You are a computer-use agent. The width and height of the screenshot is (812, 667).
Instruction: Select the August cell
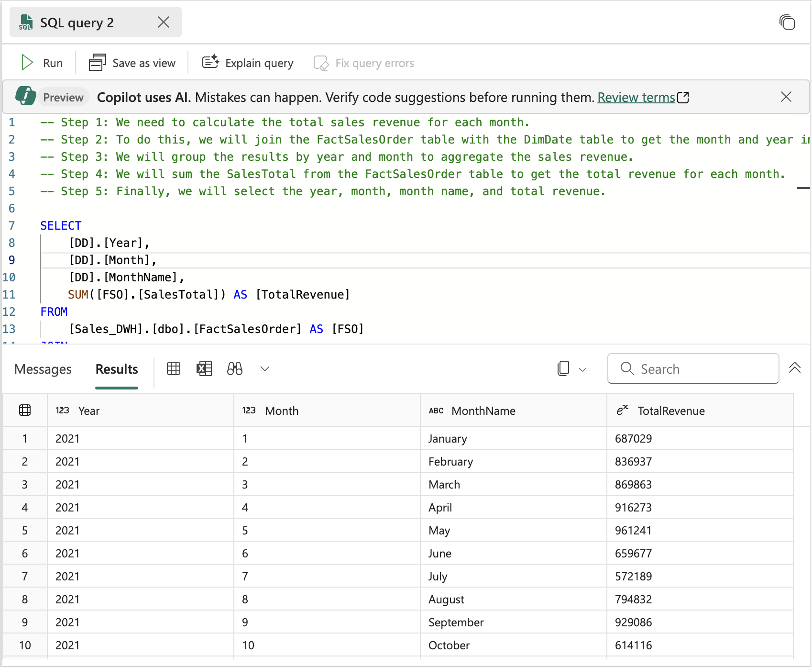pyautogui.click(x=514, y=599)
